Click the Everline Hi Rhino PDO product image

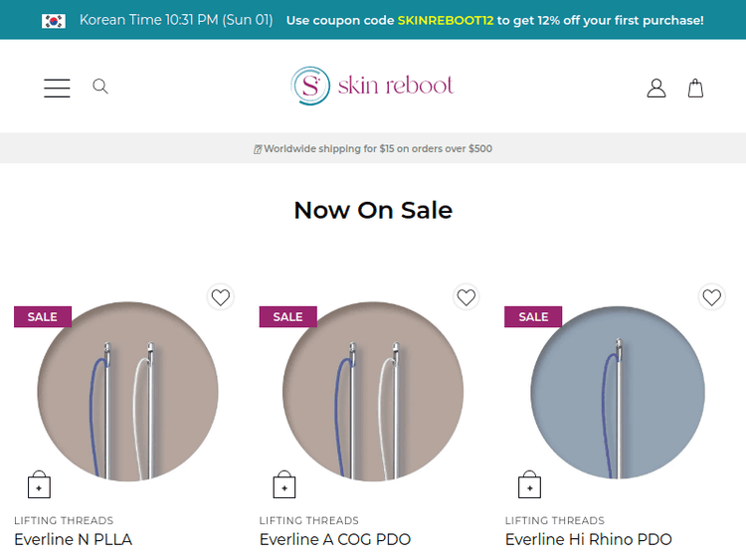(x=619, y=392)
